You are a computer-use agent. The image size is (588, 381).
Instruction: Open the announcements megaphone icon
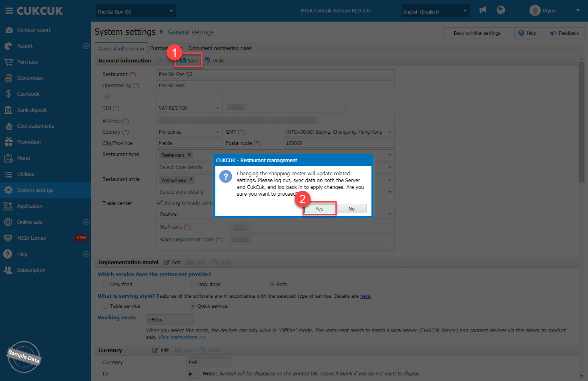point(483,10)
